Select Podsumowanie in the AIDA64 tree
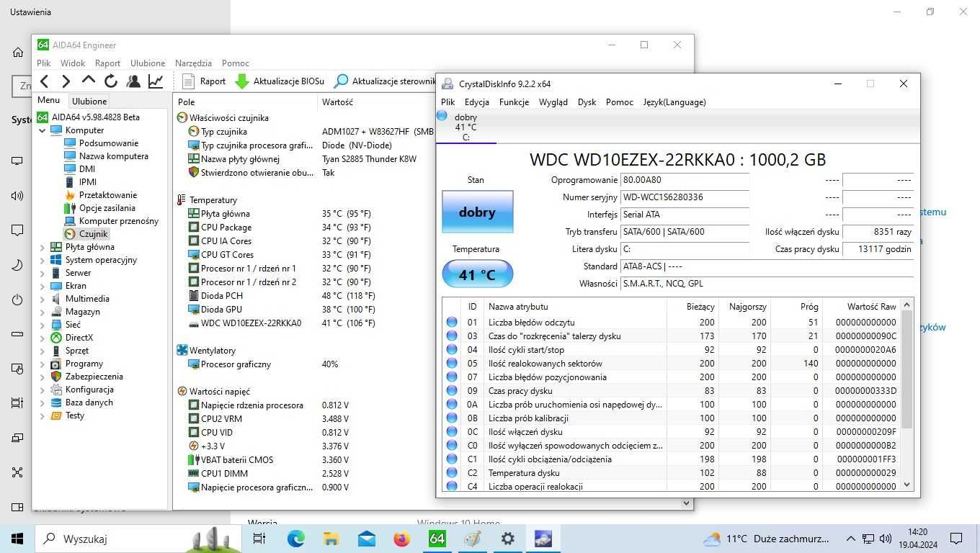980x553 pixels. tap(101, 143)
